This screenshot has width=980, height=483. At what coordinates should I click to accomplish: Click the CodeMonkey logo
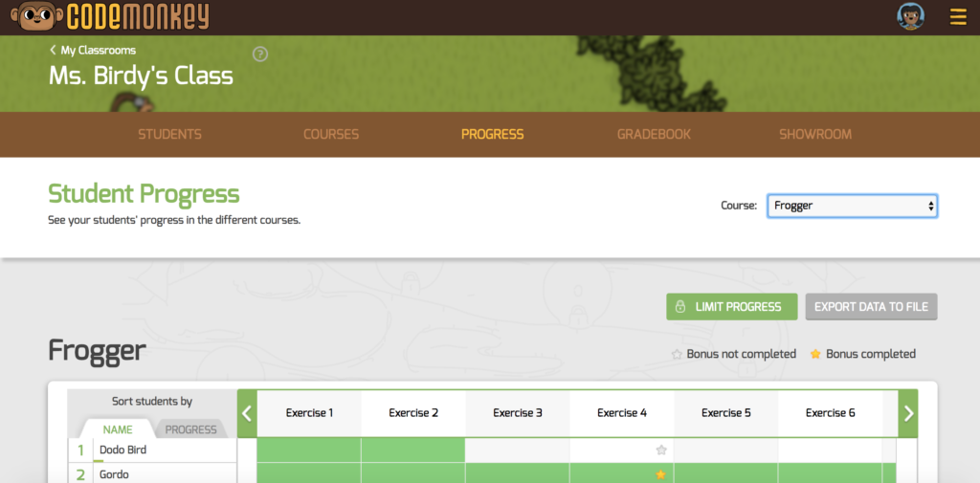106,16
